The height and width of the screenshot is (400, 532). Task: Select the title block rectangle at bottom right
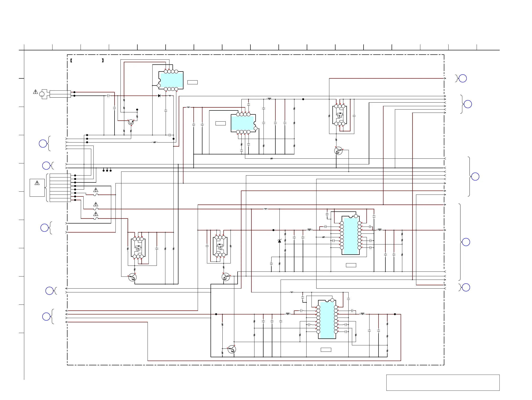click(x=443, y=382)
